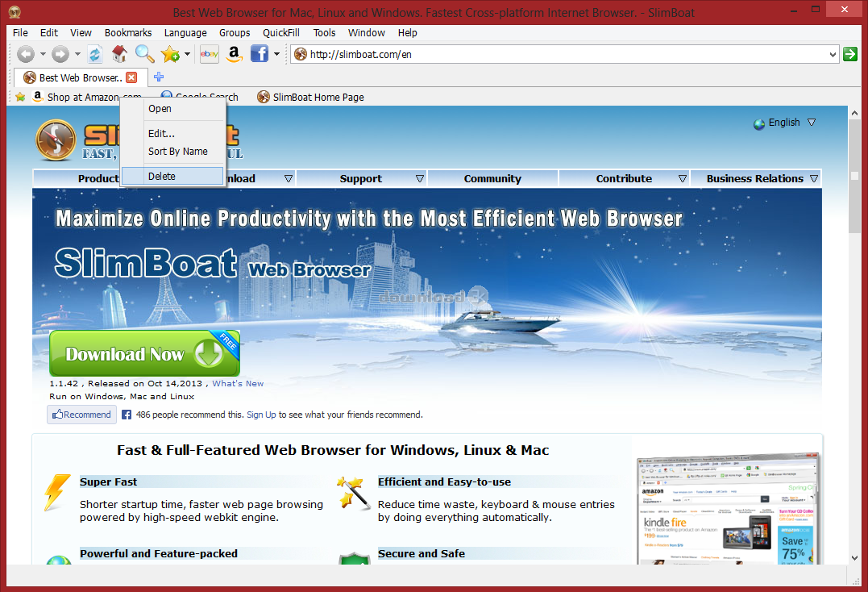Screen dimensions: 868x592
Task: Click the Efficient and Easy-to-use heading
Action: point(445,482)
